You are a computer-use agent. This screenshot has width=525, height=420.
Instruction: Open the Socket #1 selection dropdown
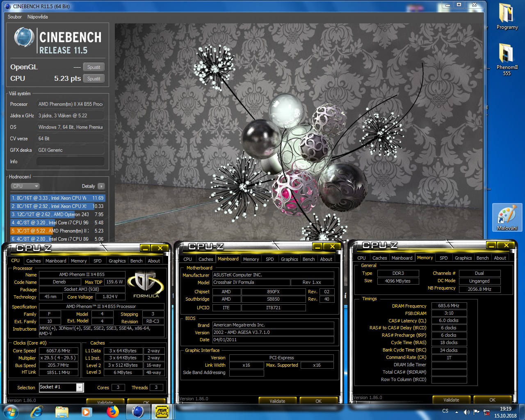(x=61, y=387)
